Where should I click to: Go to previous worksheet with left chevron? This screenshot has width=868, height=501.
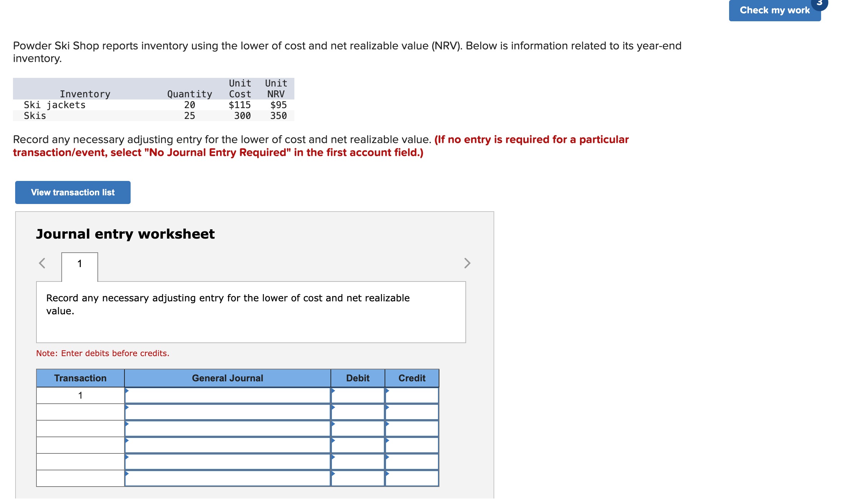[x=42, y=263]
